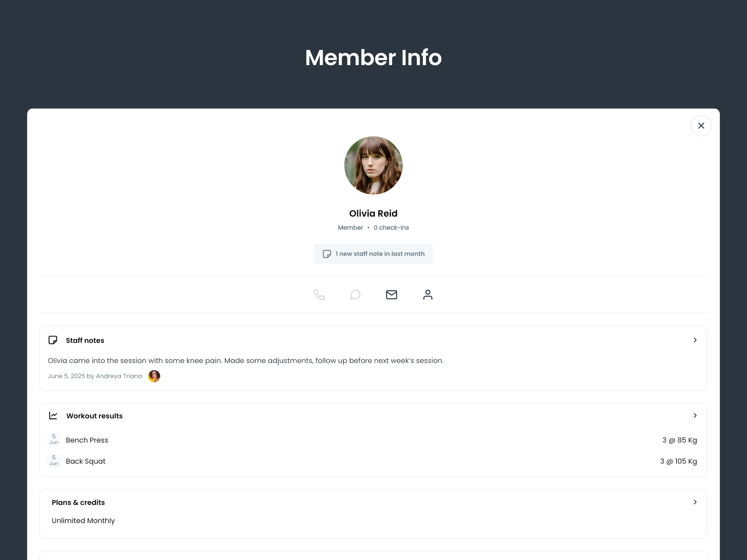Expand the Workout results chevron
The height and width of the screenshot is (560, 747).
[695, 416]
